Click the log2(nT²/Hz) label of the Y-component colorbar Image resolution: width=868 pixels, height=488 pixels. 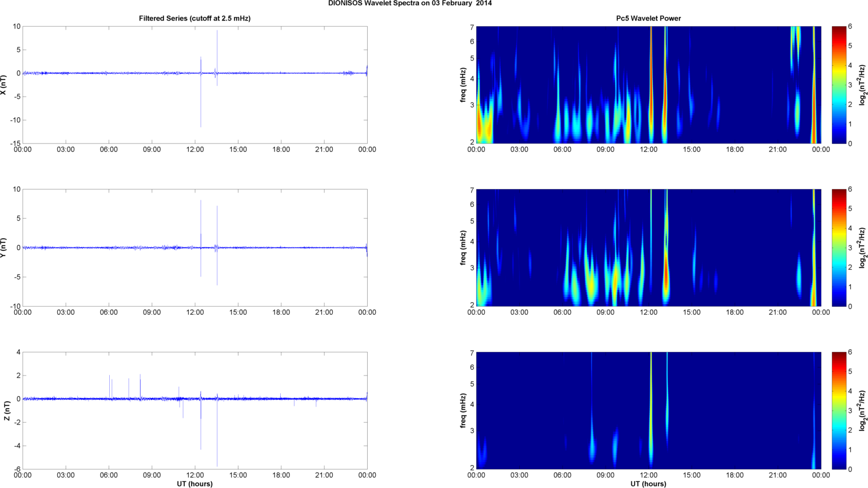pos(863,247)
